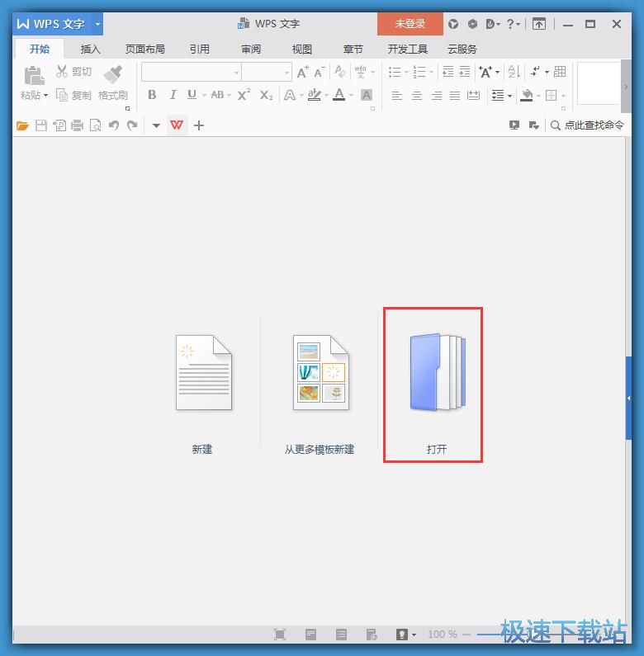The width and height of the screenshot is (644, 656).
Task: Open the WPS 文字 application menu arrow
Action: [97, 24]
